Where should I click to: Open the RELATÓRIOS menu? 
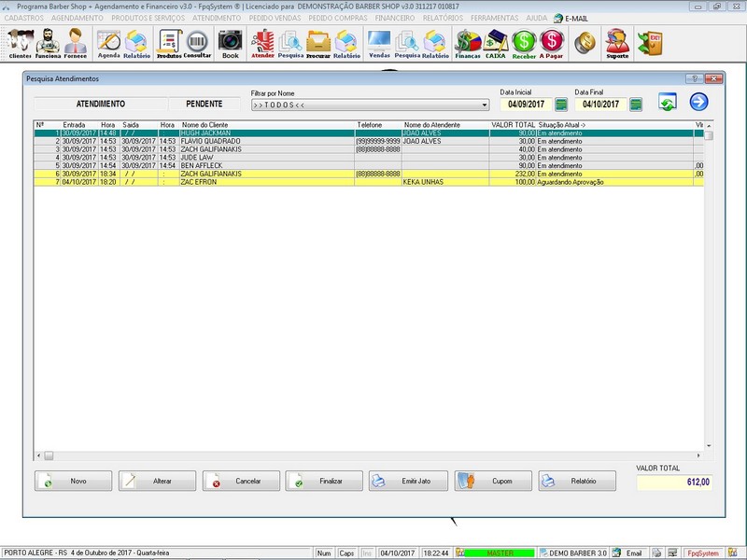pyautogui.click(x=443, y=18)
